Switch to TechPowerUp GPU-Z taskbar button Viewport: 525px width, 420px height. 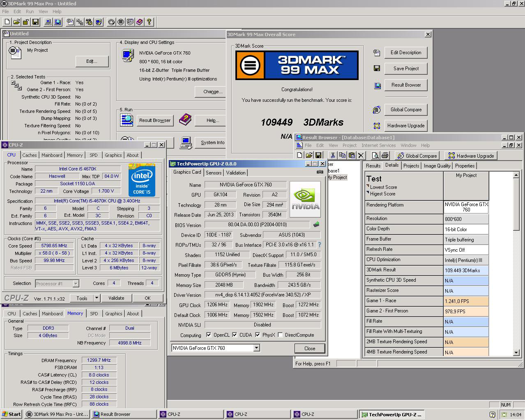391,414
